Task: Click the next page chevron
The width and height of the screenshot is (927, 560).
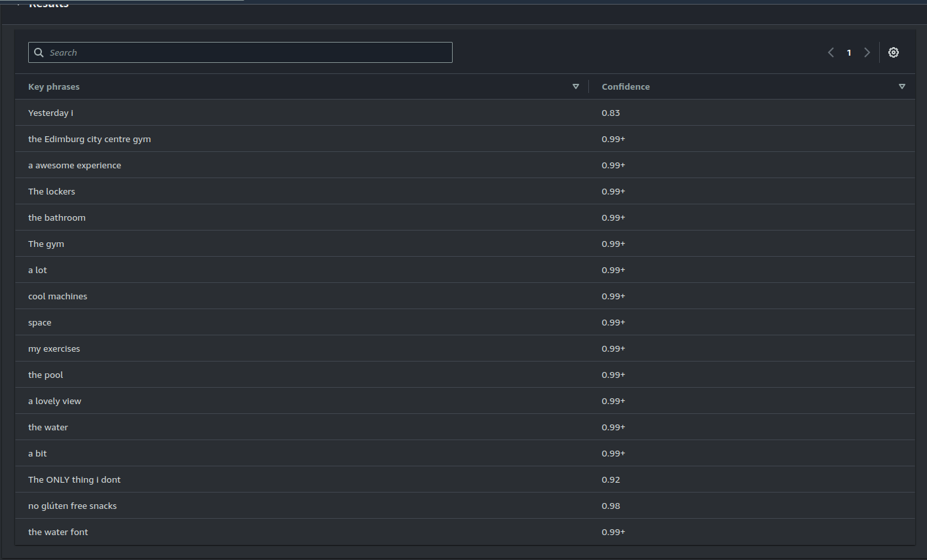Action: click(867, 52)
